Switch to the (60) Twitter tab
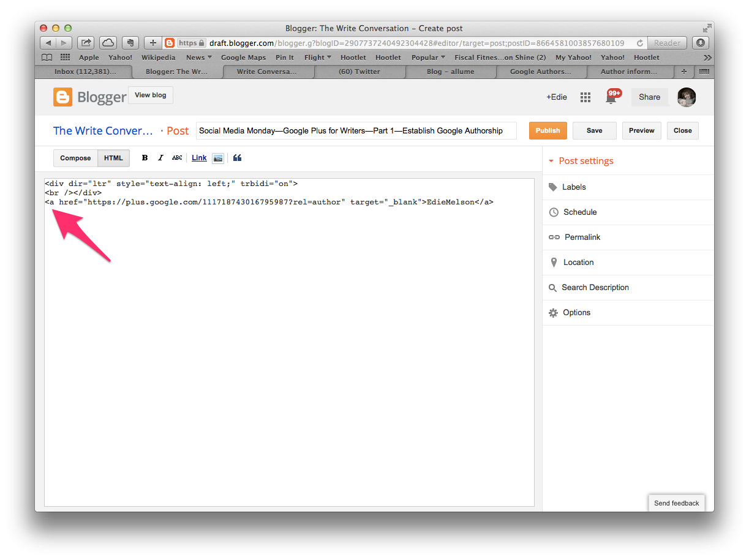Screen dimensions: 749x560 359,72
